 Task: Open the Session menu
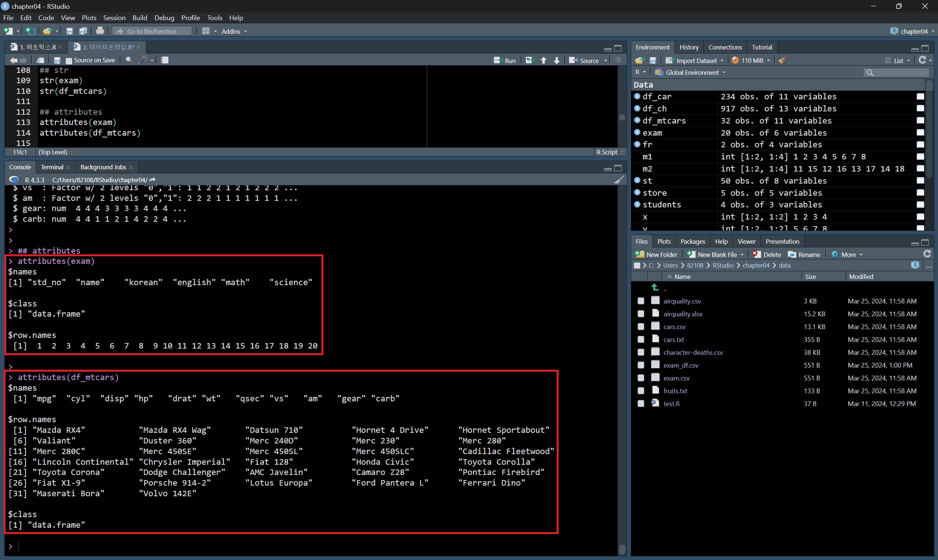coord(114,18)
